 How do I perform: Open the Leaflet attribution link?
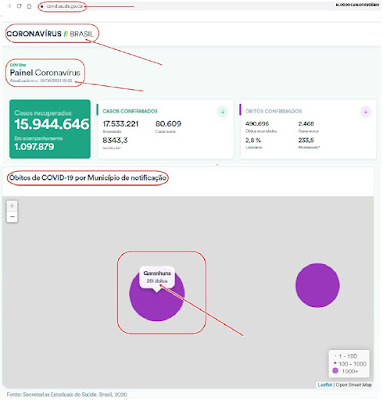(325, 385)
